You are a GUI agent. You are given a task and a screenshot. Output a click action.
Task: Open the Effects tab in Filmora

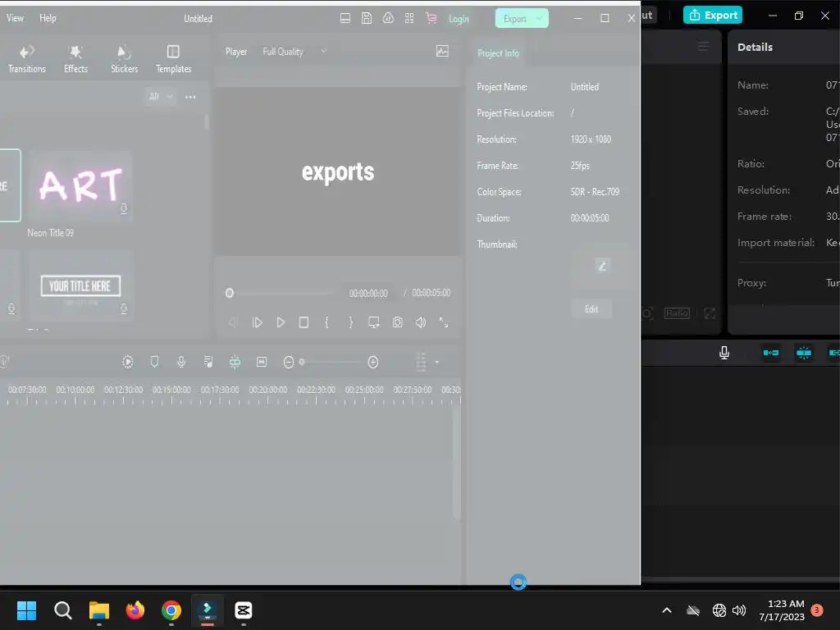75,59
